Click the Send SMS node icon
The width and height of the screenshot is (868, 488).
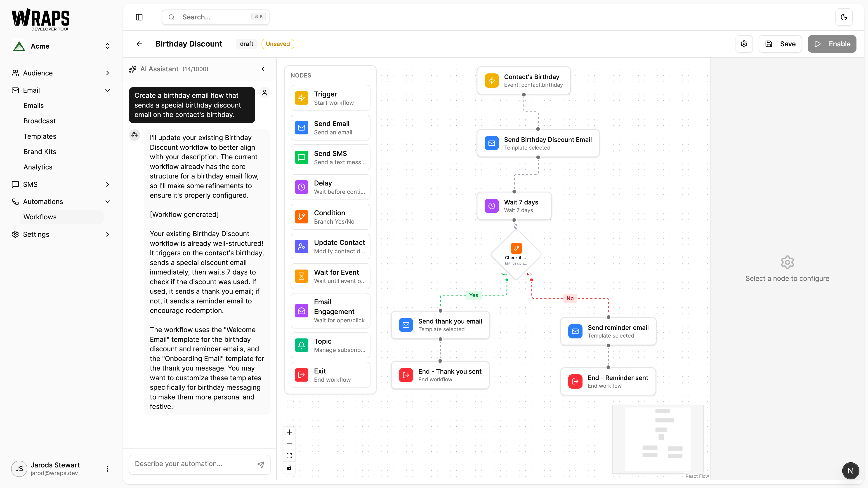(301, 157)
